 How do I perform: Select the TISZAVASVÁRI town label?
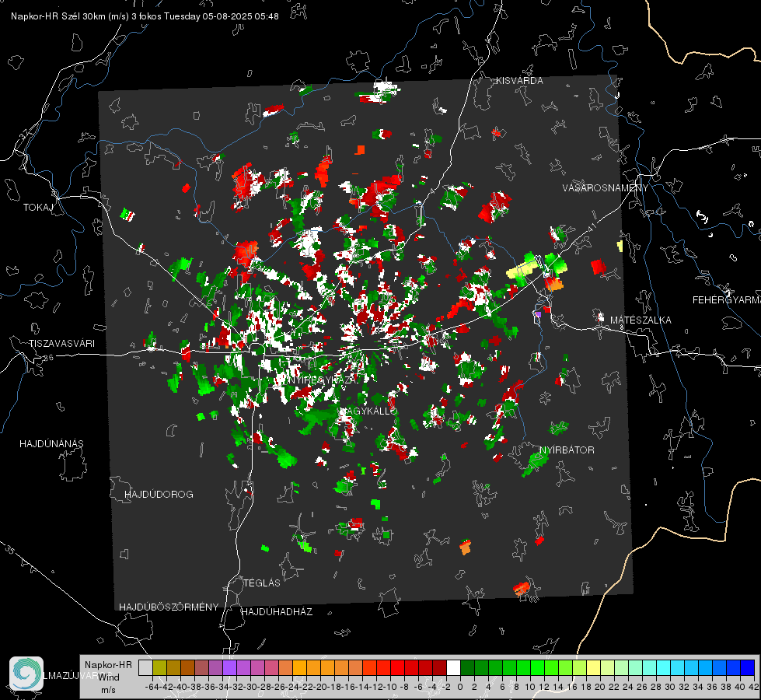point(61,344)
